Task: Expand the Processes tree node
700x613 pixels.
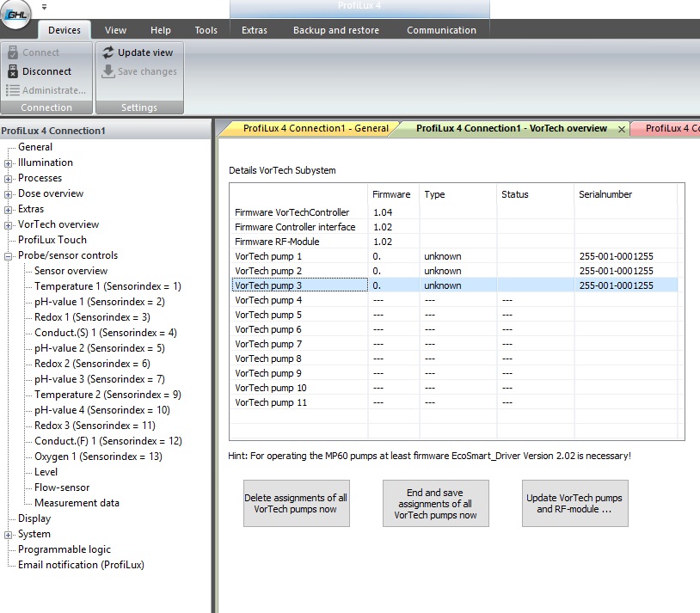Action: pyautogui.click(x=8, y=179)
